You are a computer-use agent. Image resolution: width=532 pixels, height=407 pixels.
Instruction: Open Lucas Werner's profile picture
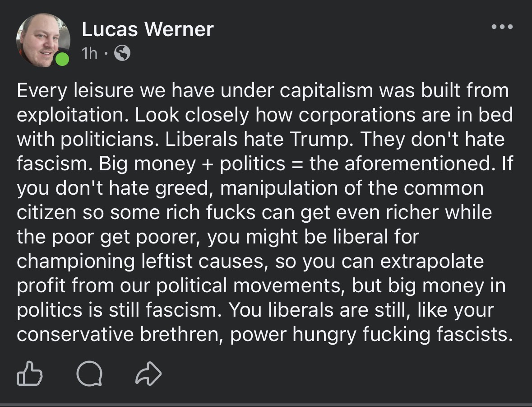(x=43, y=40)
